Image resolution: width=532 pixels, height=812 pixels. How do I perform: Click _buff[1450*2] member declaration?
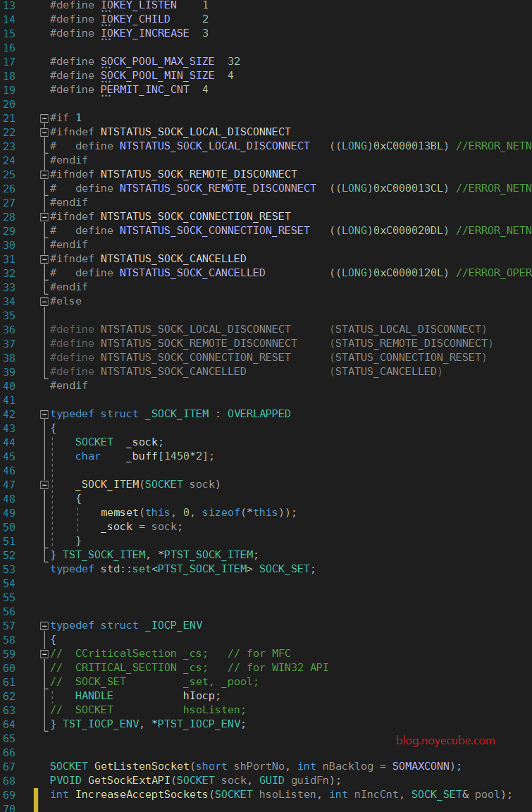click(170, 456)
